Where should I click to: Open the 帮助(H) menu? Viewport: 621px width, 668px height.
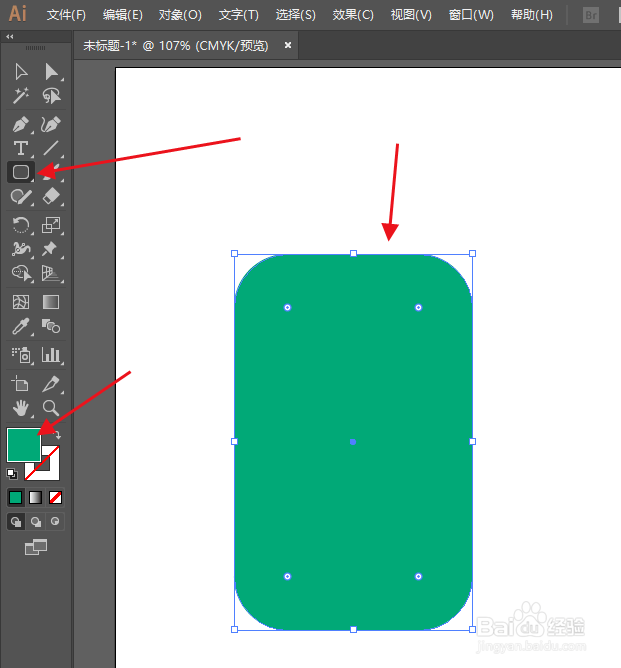pos(532,15)
